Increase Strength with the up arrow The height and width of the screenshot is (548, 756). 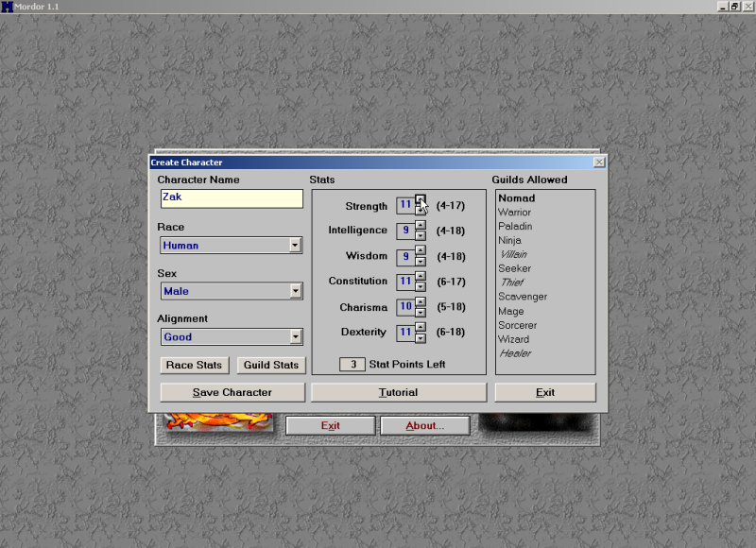pyautogui.click(x=421, y=200)
